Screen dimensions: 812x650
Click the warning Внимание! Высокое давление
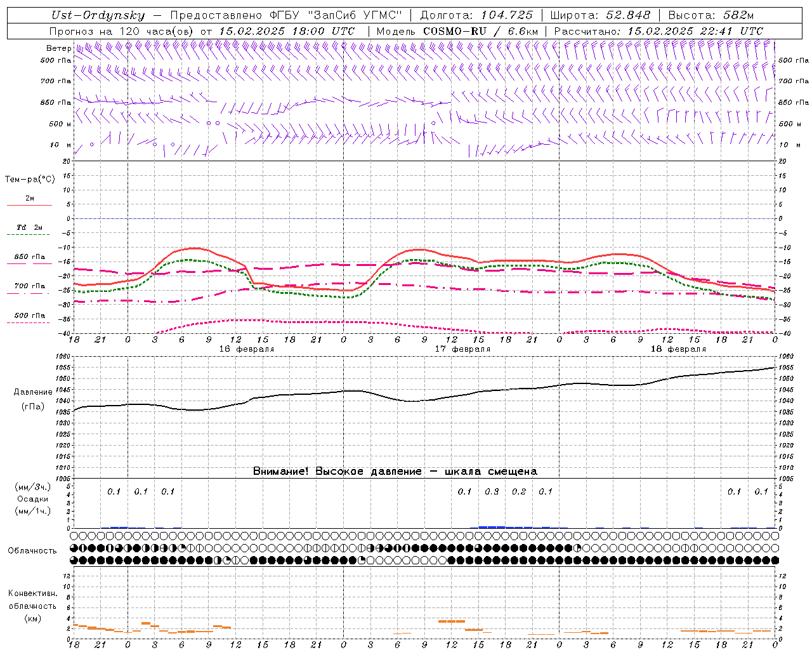[337, 471]
